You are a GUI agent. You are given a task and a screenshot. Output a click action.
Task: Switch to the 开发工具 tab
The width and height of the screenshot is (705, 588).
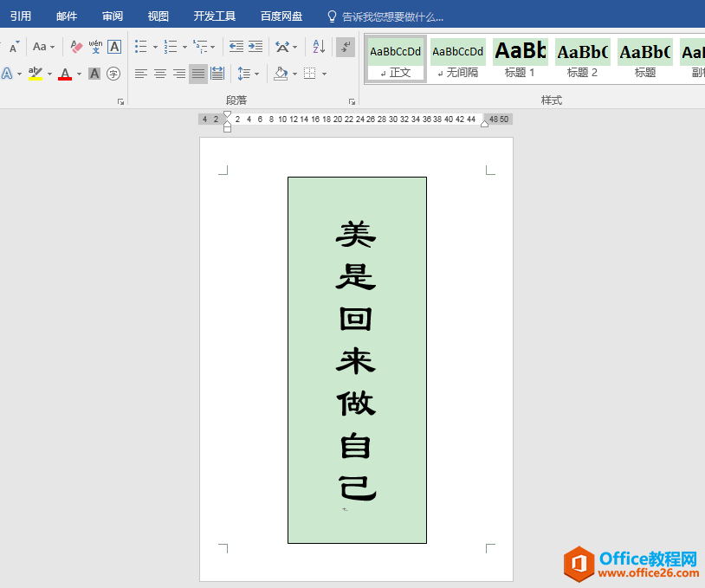coord(214,16)
